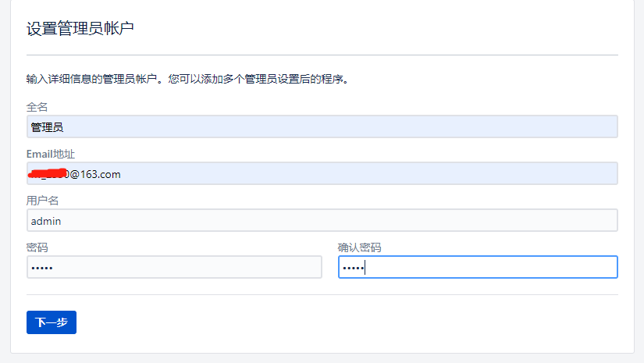This screenshot has height=363, width=644.
Task: Click the divider line below page heading
Action: point(322,55)
